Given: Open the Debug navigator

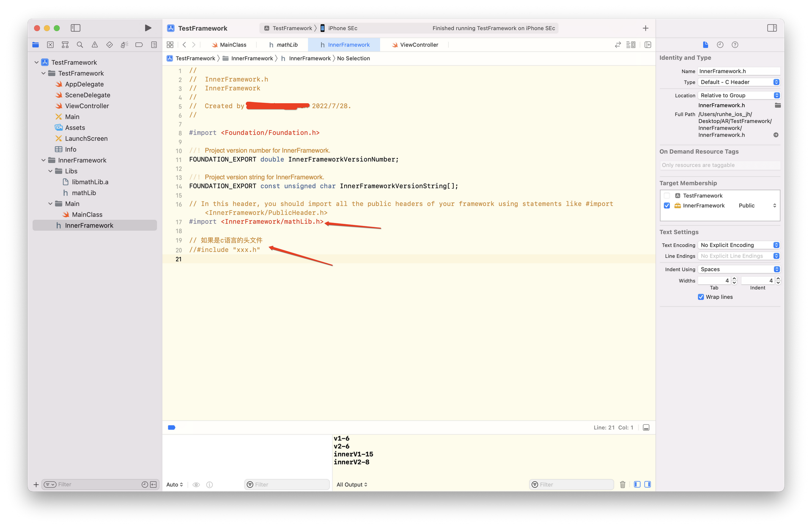Looking at the screenshot, I should [124, 45].
